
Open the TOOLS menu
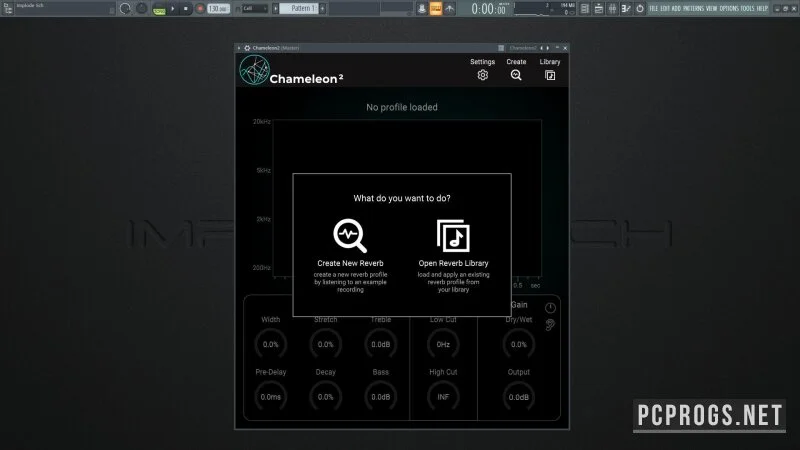(x=747, y=9)
